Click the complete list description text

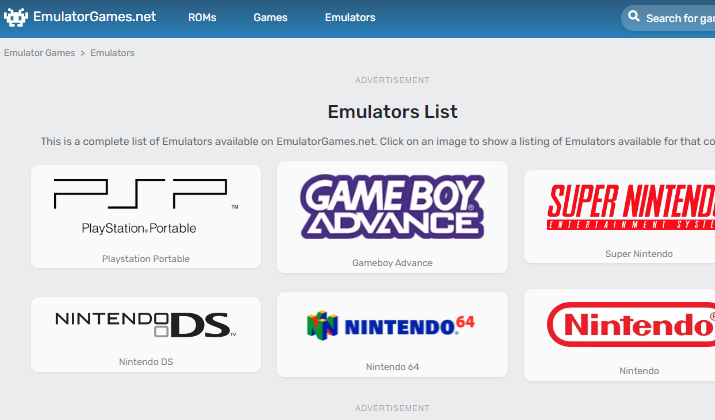(x=378, y=141)
